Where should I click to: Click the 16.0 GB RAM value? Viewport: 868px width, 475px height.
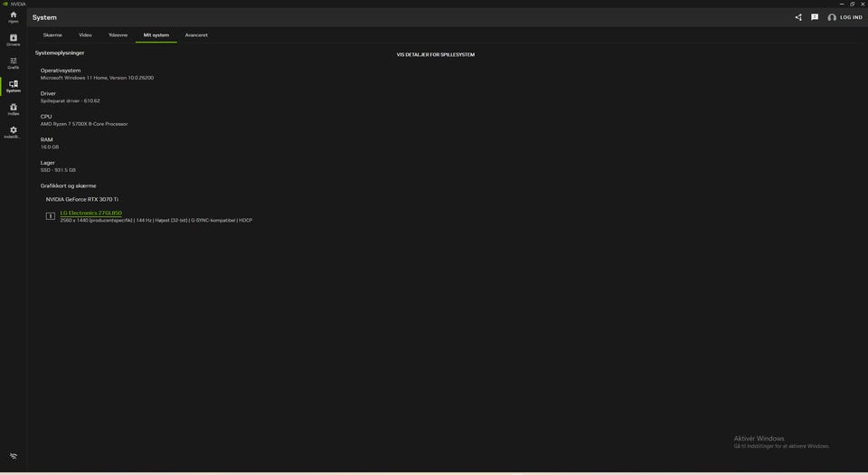(x=49, y=147)
